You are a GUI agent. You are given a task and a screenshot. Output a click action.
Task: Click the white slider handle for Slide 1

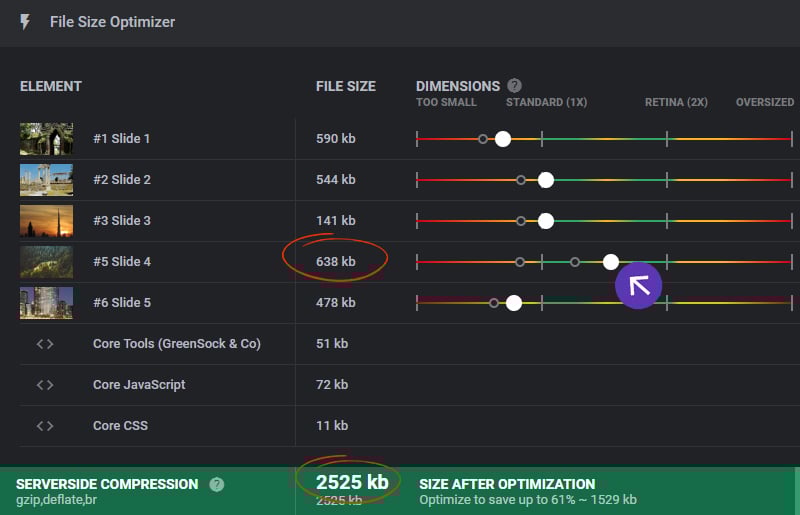click(503, 139)
